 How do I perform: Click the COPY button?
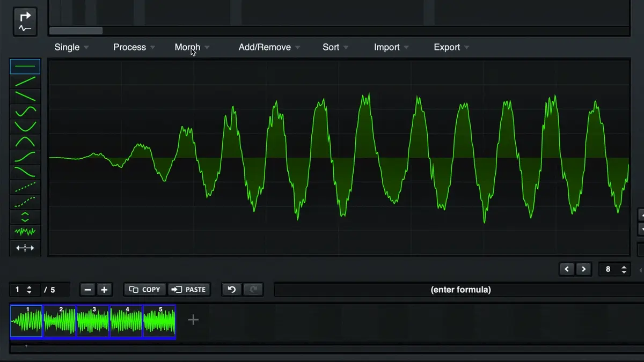click(145, 290)
